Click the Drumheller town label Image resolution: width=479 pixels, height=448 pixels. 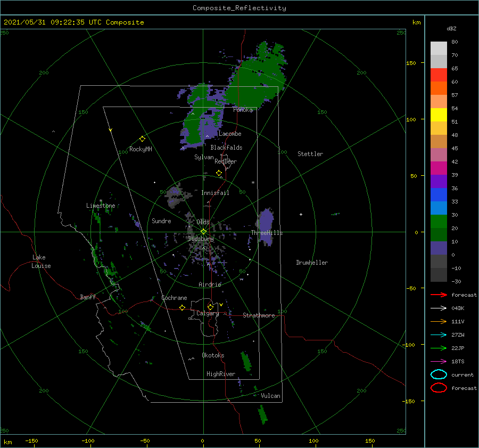click(312, 263)
